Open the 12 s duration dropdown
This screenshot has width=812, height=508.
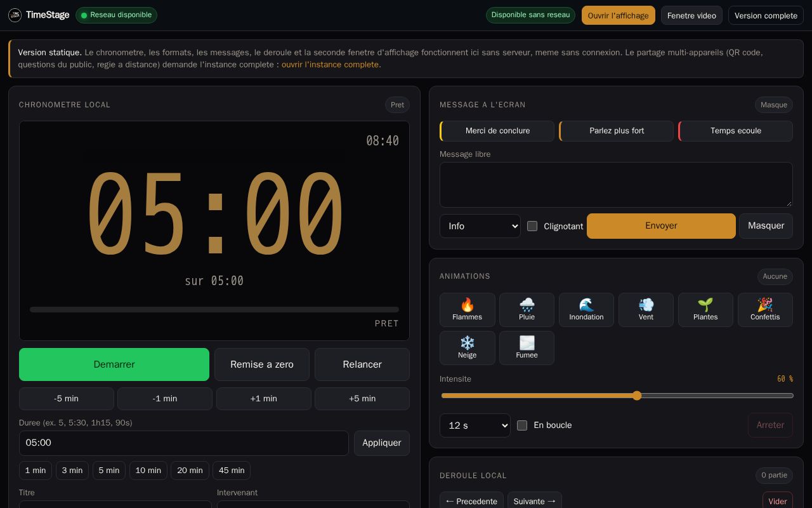click(x=475, y=425)
